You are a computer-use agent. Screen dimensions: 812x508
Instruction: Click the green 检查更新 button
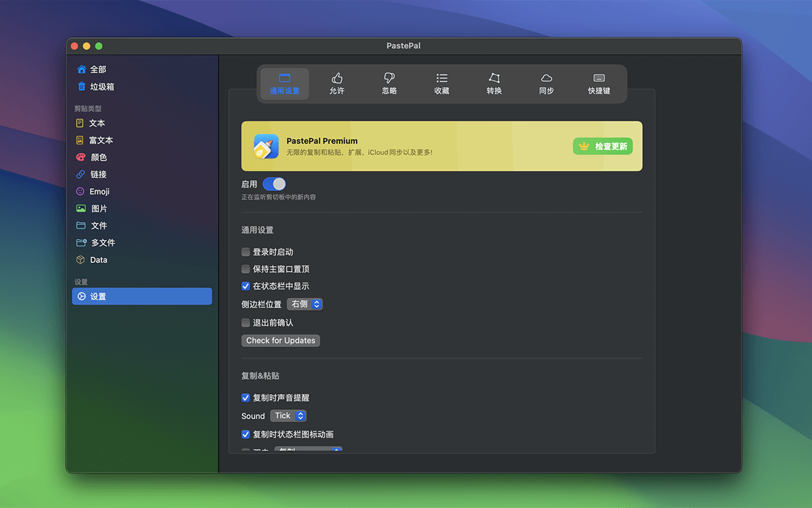(603, 146)
